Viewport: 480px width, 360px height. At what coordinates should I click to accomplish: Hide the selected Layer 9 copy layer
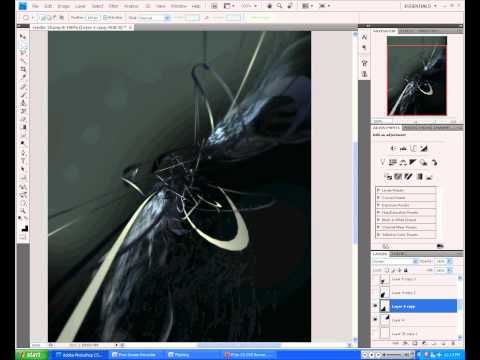coord(375,306)
